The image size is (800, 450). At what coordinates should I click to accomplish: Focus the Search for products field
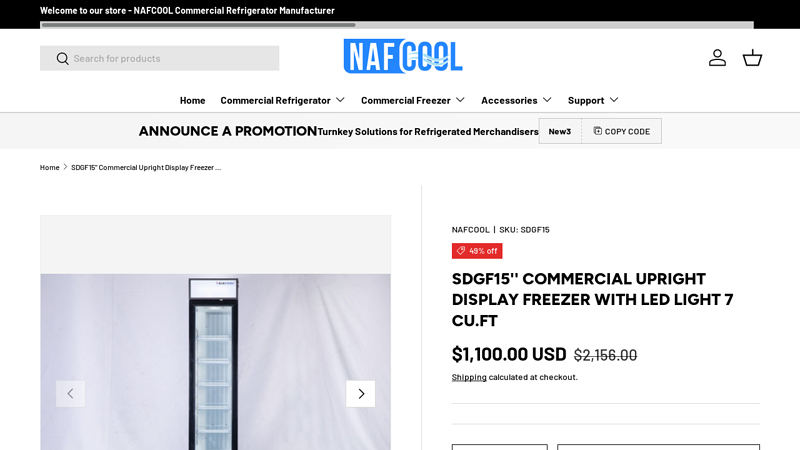[172, 58]
